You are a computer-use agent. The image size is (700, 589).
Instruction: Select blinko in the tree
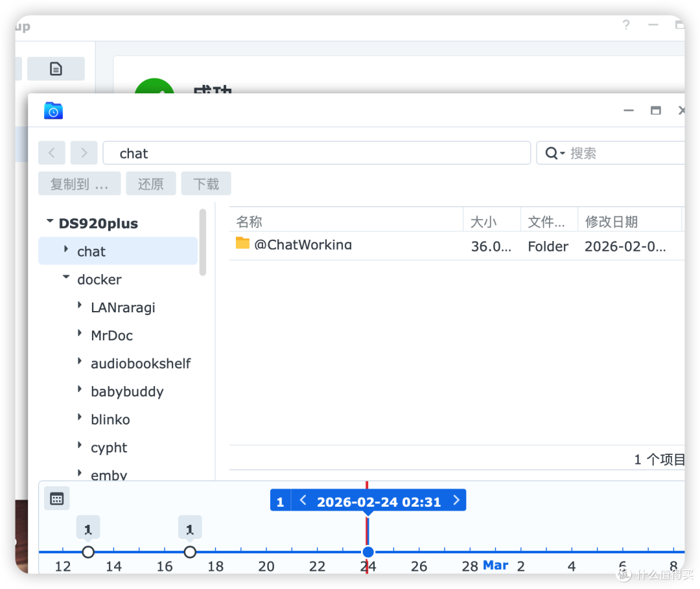pos(110,419)
